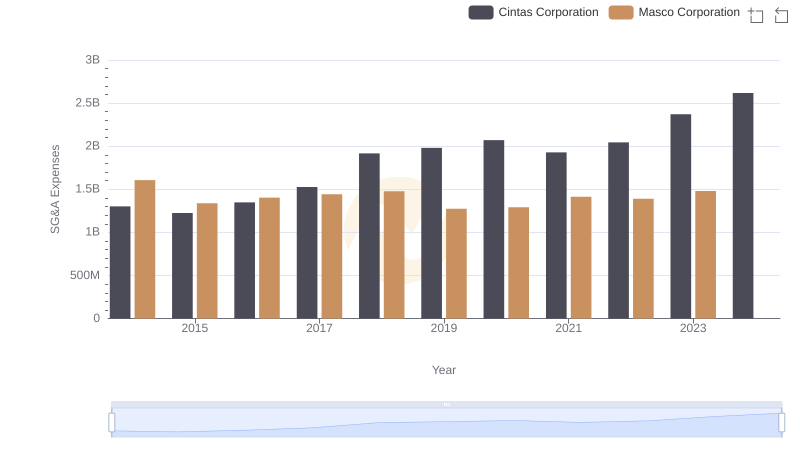Click Cintas bar for 2018
Screen dimensions: 800x461
369,236
